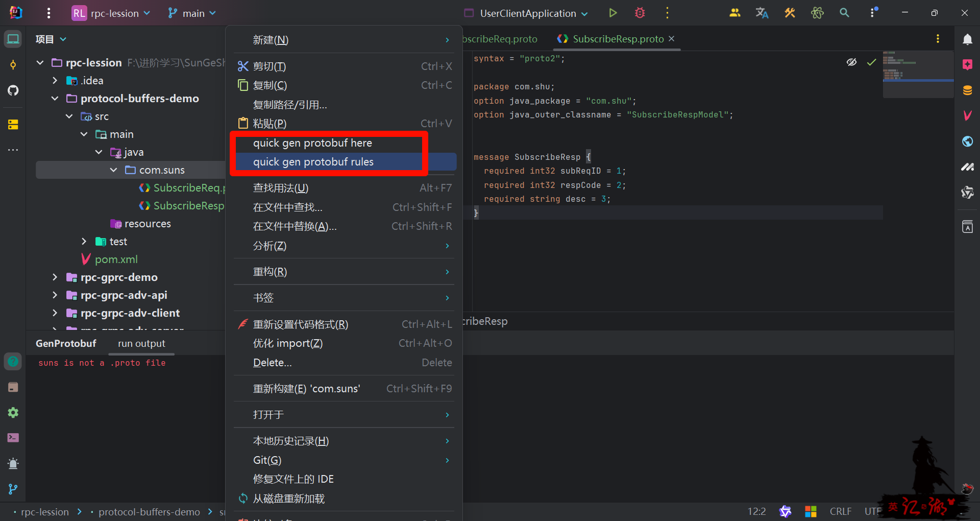Switch to the run output tab

(x=141, y=344)
